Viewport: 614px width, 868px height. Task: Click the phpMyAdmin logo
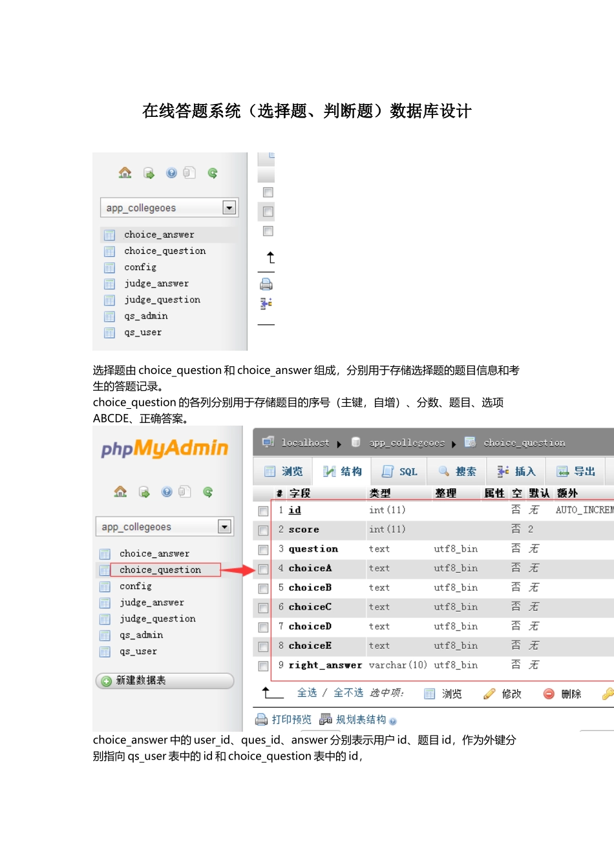tap(165, 448)
